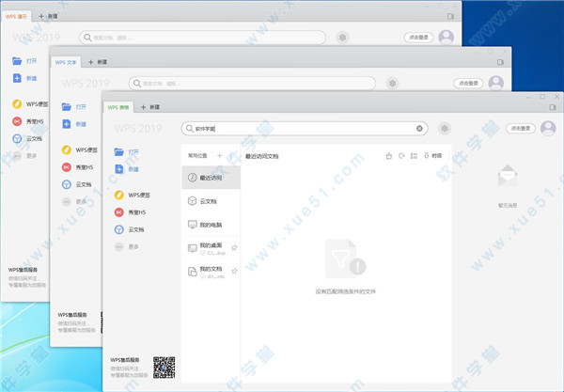Open 云文档 in WPS 表格 left sidebar
Viewport: 564px width, 392px height.
point(129,229)
